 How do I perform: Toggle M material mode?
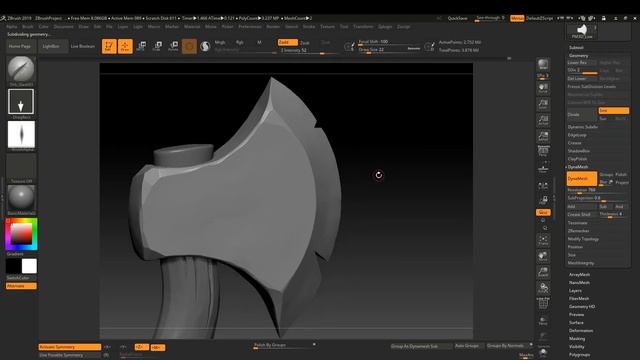259,42
